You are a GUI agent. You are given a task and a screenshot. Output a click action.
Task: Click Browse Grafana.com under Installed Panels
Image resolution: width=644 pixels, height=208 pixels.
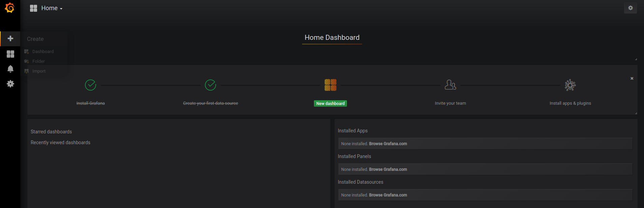[388, 170]
